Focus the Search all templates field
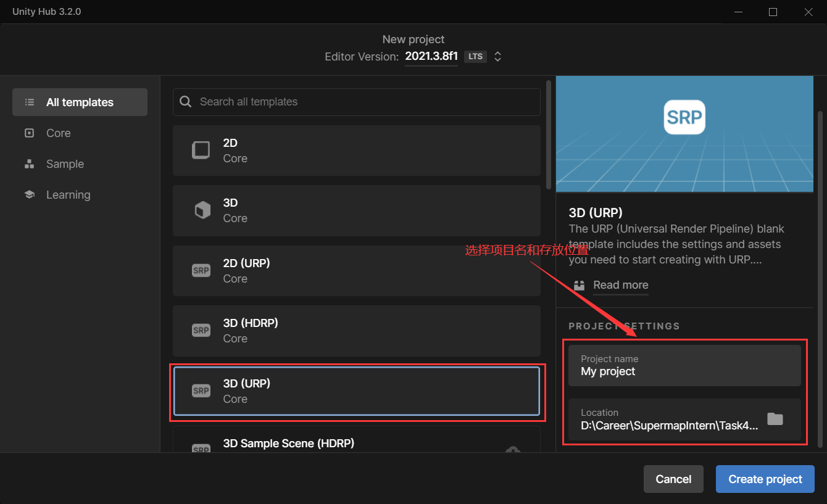The height and width of the screenshot is (504, 827). [357, 102]
